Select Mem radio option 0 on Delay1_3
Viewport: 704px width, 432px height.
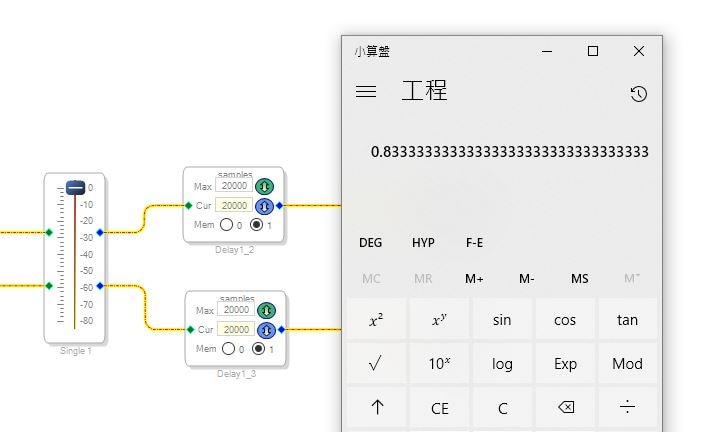tap(228, 348)
